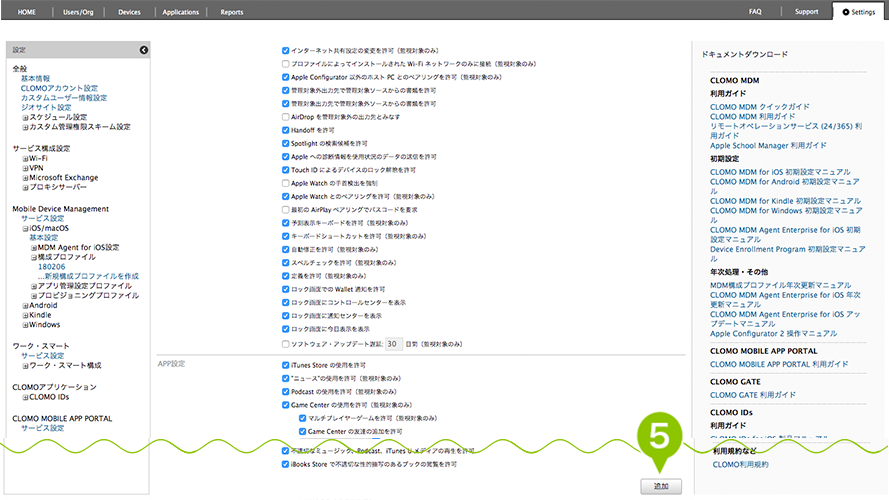
Task: Open the Support page
Action: (x=807, y=11)
